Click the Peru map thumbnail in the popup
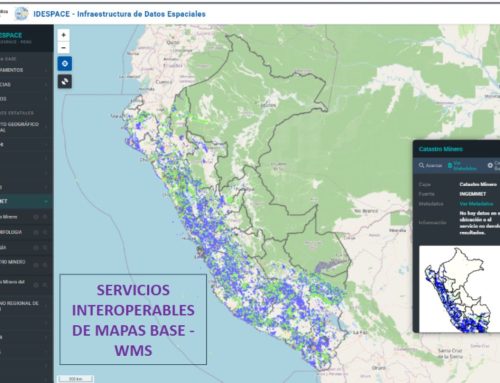Viewport: 500px width, 383px height. coord(459,289)
